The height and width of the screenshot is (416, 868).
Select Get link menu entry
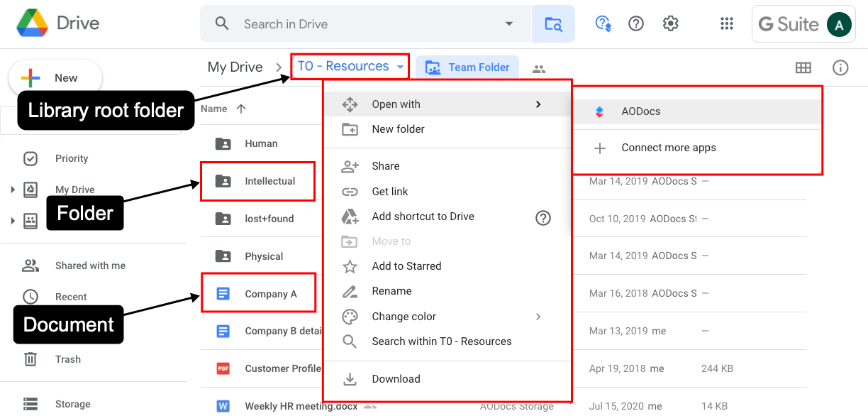click(x=447, y=192)
